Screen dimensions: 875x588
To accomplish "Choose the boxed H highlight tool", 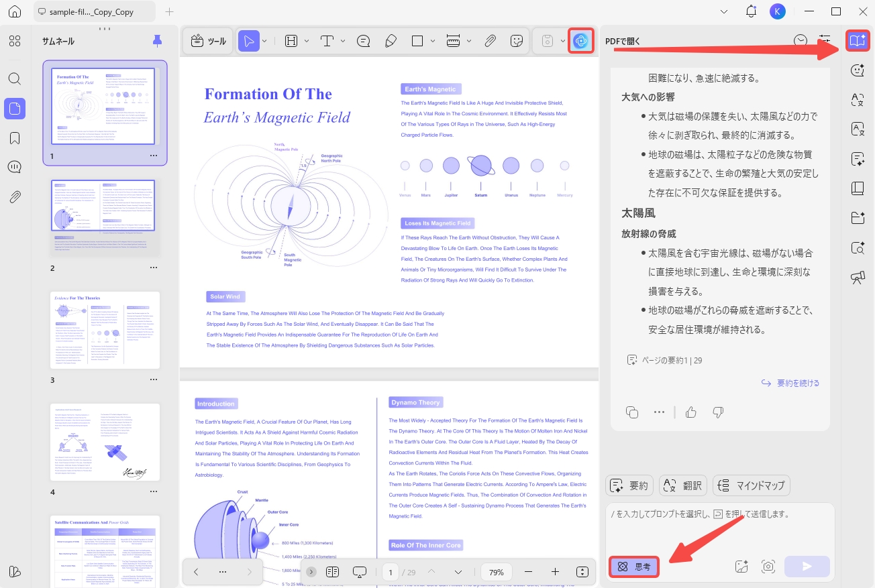I will [291, 41].
